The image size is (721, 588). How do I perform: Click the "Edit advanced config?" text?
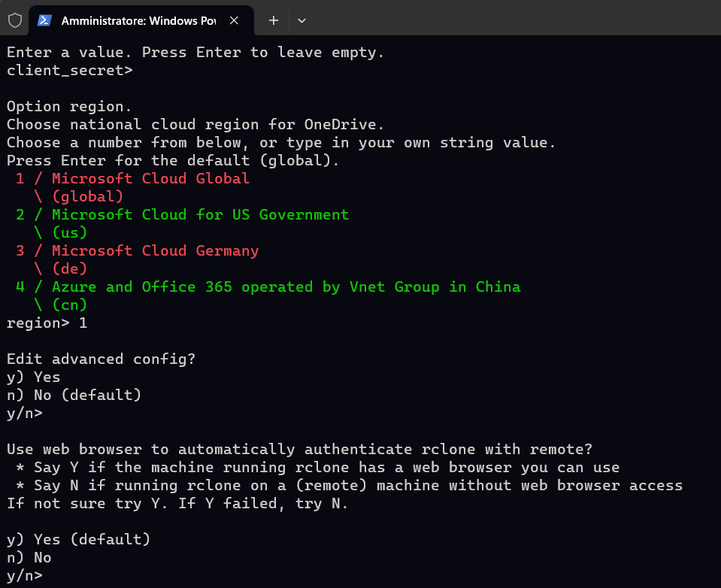tap(101, 359)
